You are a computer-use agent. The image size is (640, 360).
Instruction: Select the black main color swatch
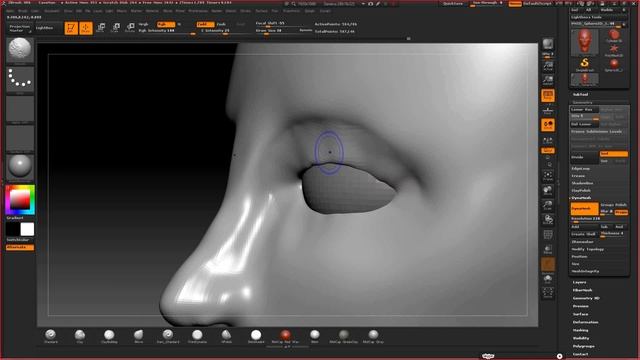pyautogui.click(x=13, y=229)
